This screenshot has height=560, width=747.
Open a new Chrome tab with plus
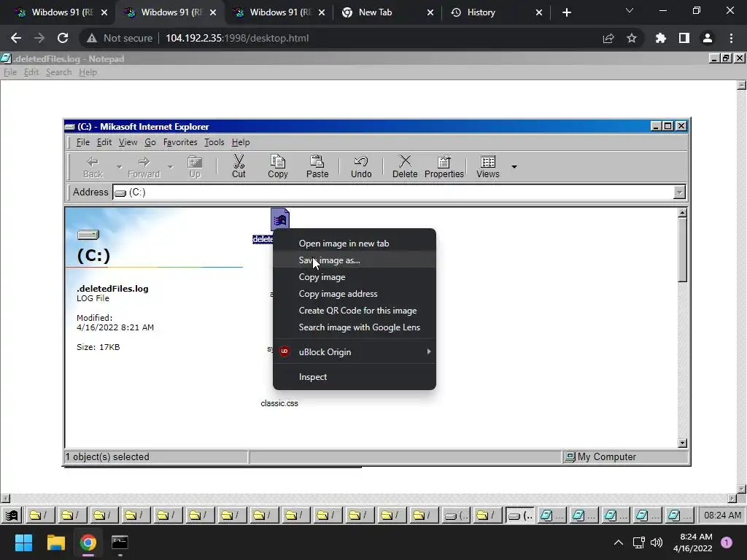coord(566,12)
